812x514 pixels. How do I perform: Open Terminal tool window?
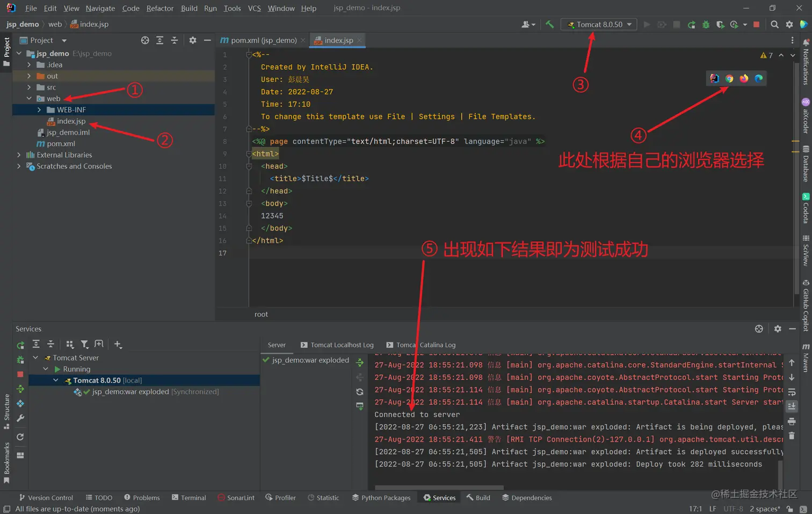pyautogui.click(x=189, y=498)
